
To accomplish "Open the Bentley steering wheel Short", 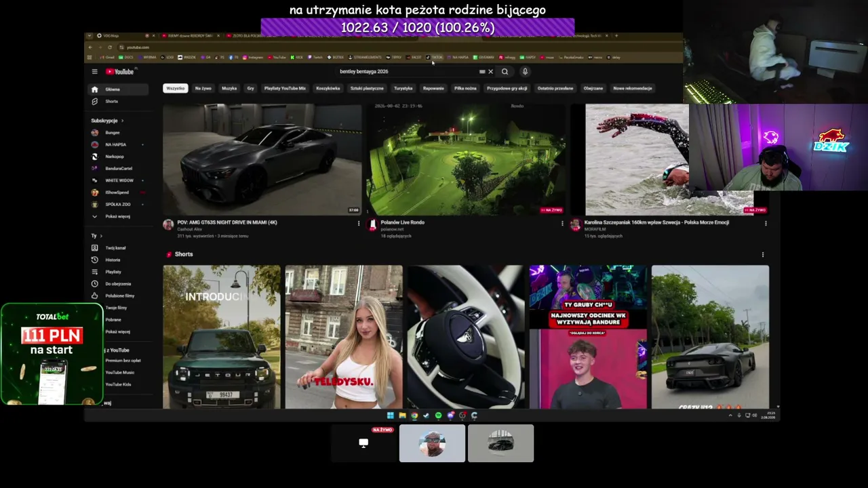I will point(466,337).
